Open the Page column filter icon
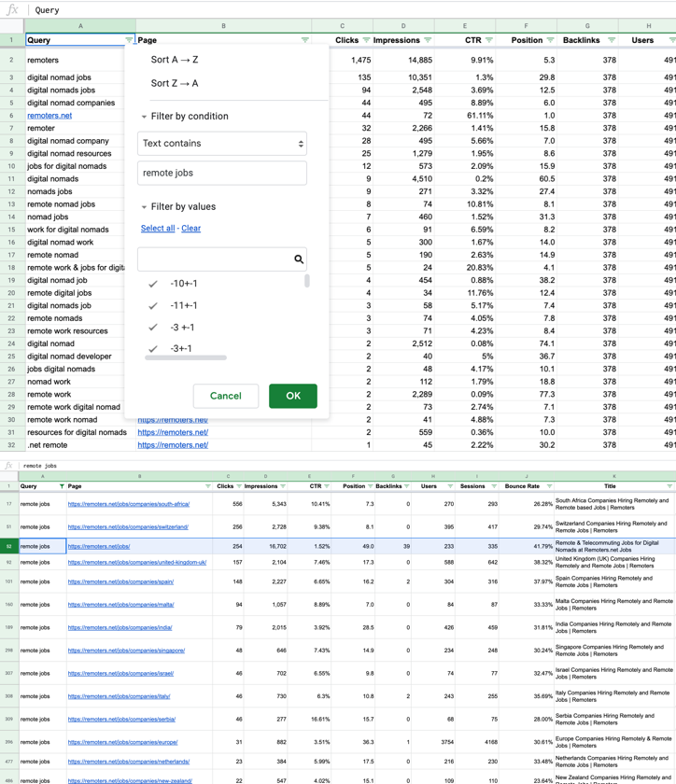Image resolution: width=676 pixels, height=784 pixels. coord(304,40)
